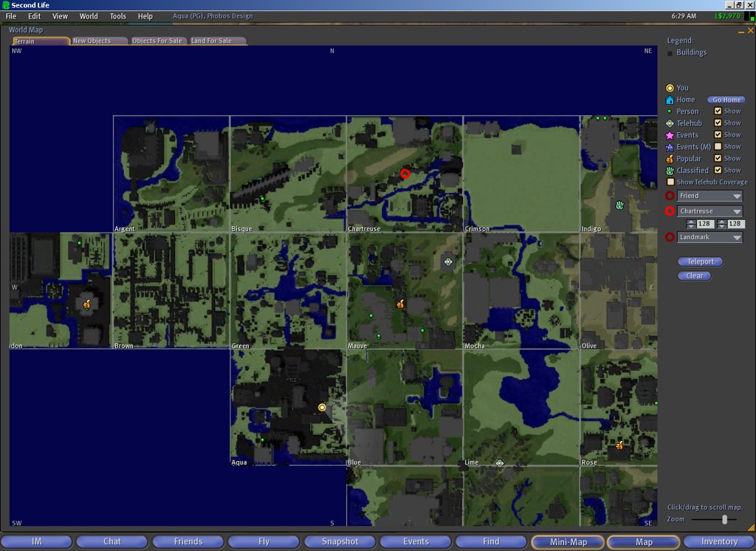Image resolution: width=756 pixels, height=551 pixels.
Task: Click the Go Home button
Action: coord(726,100)
